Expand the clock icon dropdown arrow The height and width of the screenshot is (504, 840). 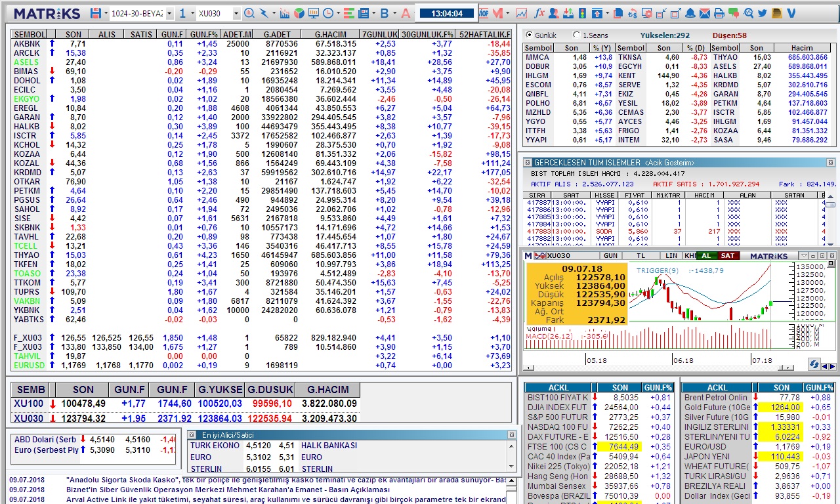337,13
